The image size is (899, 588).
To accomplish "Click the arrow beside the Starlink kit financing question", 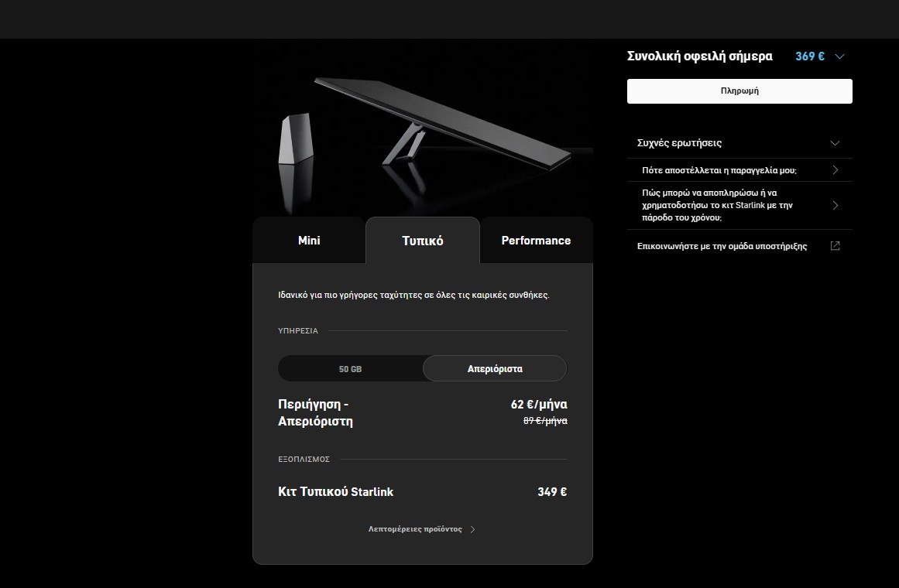I will [835, 206].
